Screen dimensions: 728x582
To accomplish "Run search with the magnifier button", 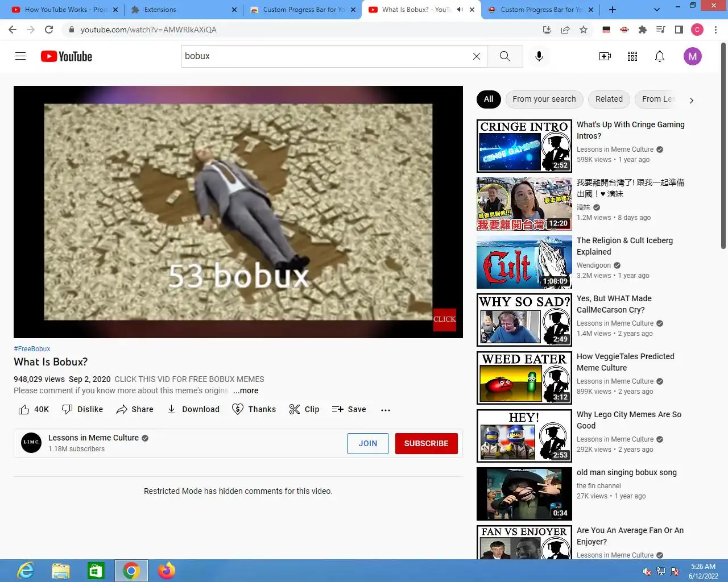I will pos(504,56).
